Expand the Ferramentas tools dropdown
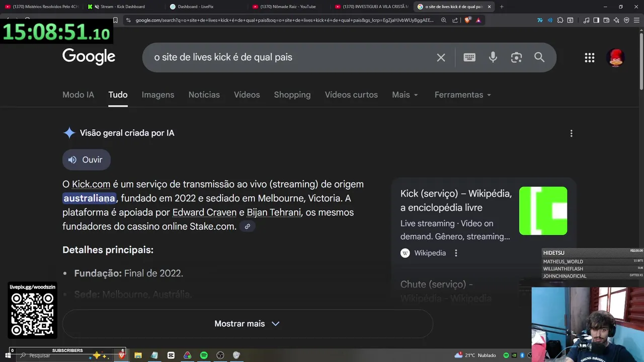 (x=463, y=95)
